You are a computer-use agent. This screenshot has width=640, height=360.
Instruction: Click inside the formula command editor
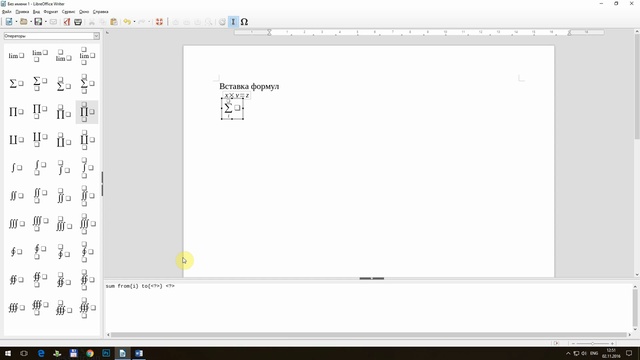click(x=368, y=307)
